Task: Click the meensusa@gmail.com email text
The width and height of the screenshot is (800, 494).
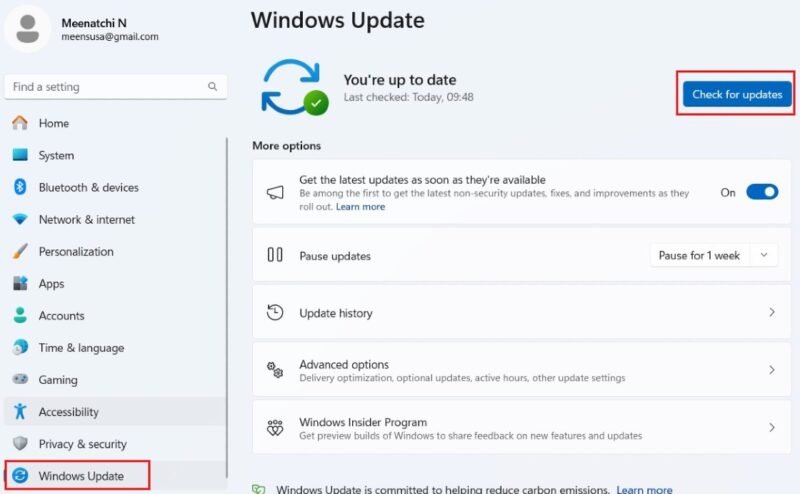Action: pos(110,37)
